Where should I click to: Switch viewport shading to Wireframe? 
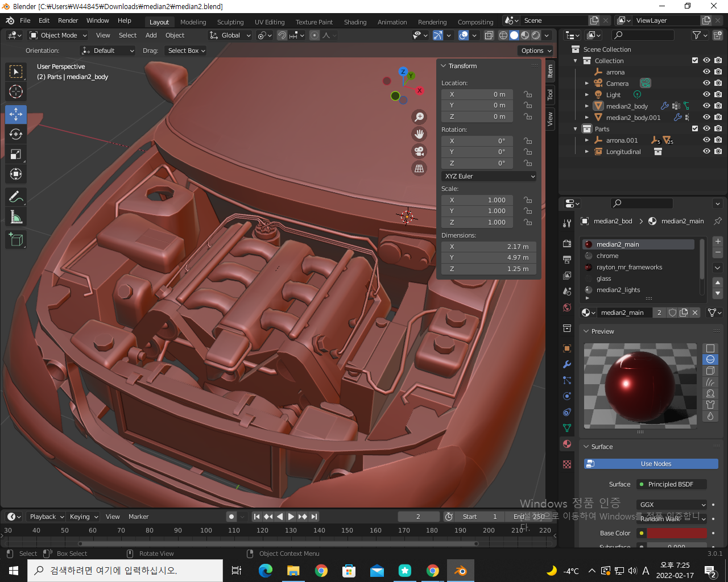click(503, 35)
